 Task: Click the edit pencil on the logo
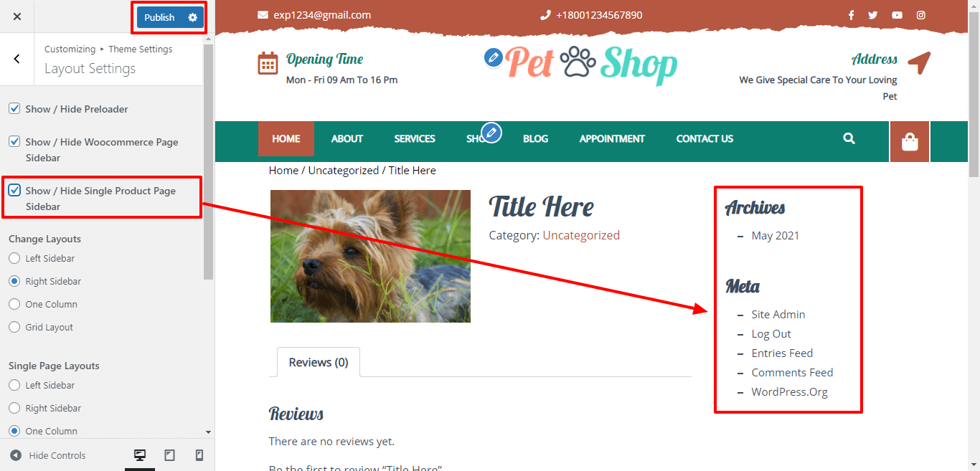click(x=493, y=57)
